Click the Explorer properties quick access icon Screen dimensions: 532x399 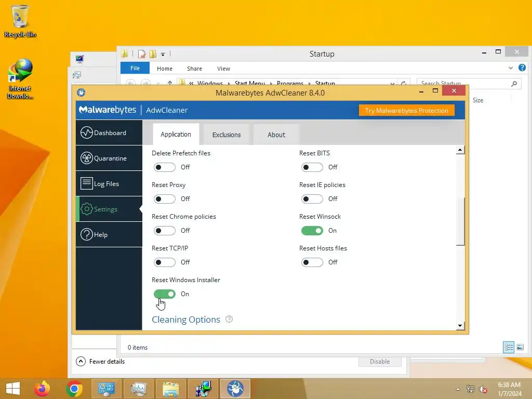142,54
